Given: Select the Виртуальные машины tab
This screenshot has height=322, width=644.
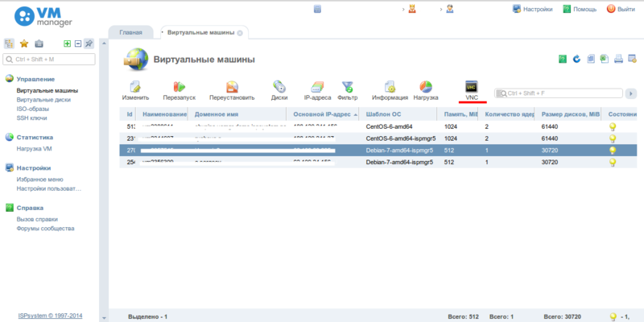Looking at the screenshot, I should coord(200,32).
